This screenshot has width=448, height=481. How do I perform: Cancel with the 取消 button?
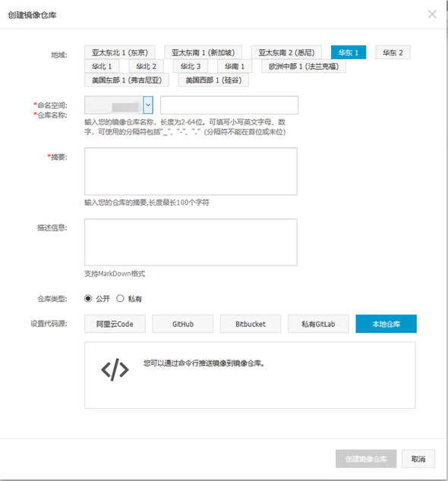[x=418, y=459]
